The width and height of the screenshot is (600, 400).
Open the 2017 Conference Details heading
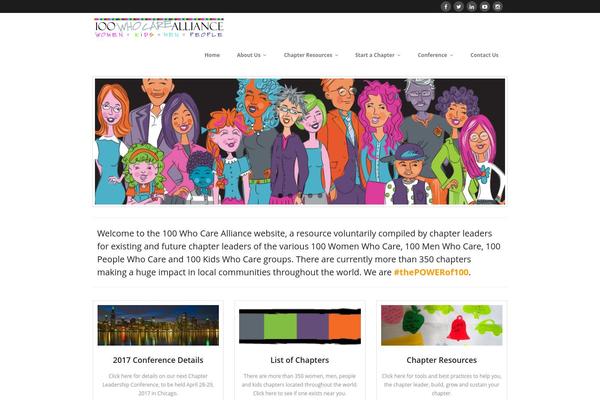(x=158, y=360)
